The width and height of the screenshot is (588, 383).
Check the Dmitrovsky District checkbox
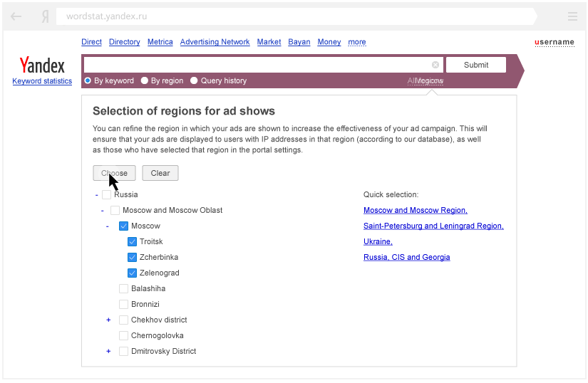pos(124,352)
